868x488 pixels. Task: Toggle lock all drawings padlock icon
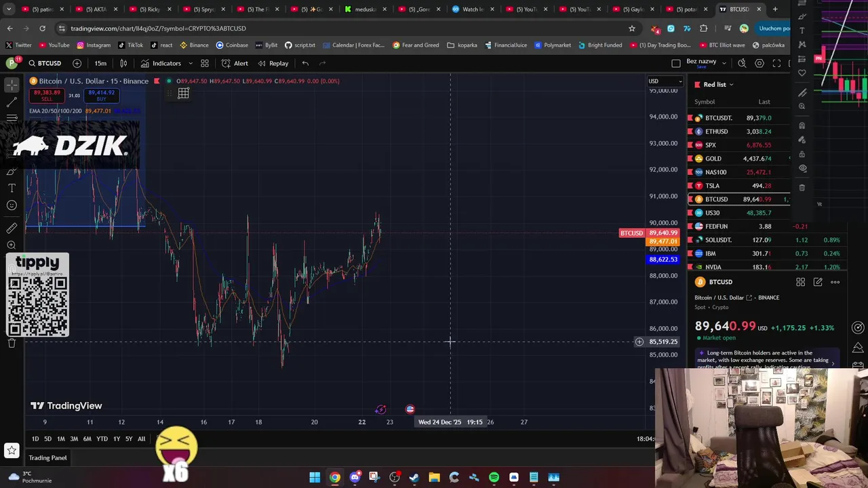click(x=802, y=154)
